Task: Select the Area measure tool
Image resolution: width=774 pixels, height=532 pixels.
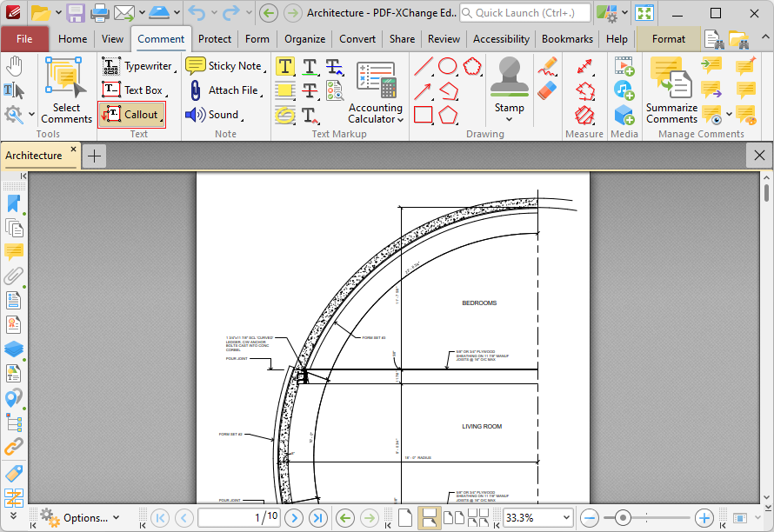Action: point(584,115)
